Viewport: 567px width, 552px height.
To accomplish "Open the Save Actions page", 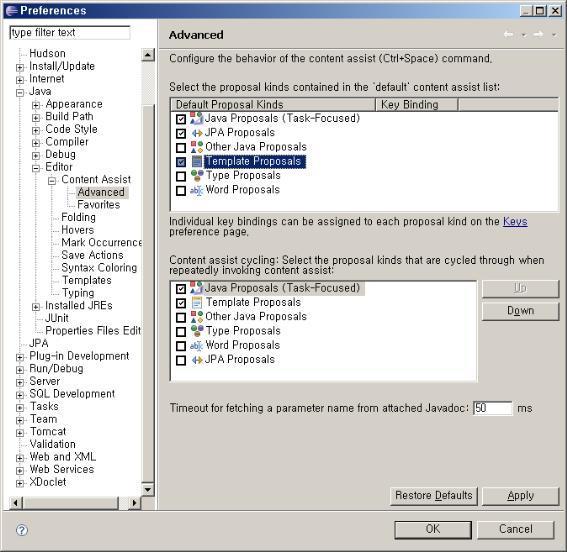I will (x=92, y=255).
